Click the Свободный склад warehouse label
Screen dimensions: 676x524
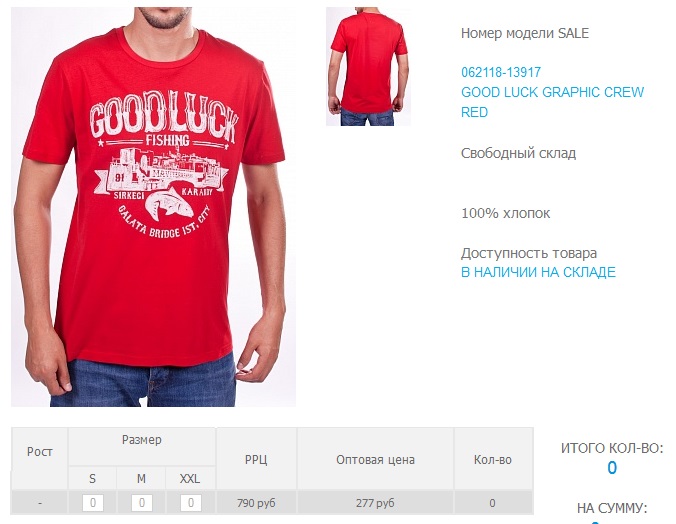pyautogui.click(x=518, y=153)
